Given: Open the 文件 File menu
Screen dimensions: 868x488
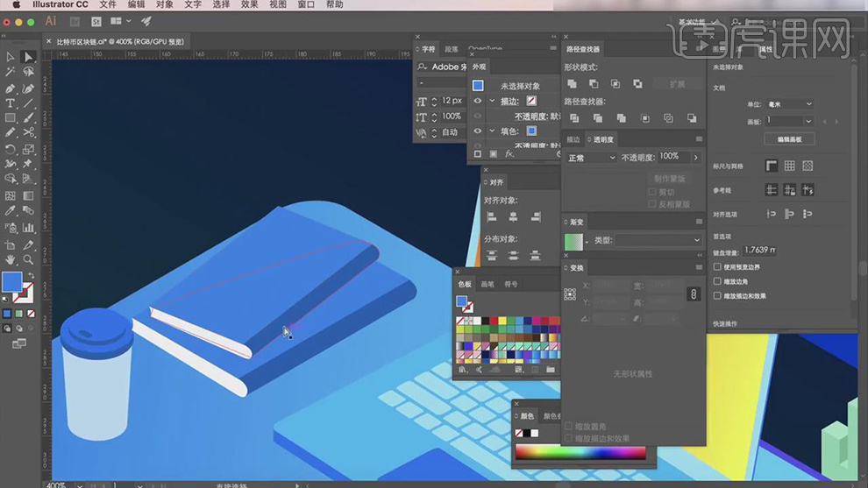Looking at the screenshot, I should pos(107,4).
